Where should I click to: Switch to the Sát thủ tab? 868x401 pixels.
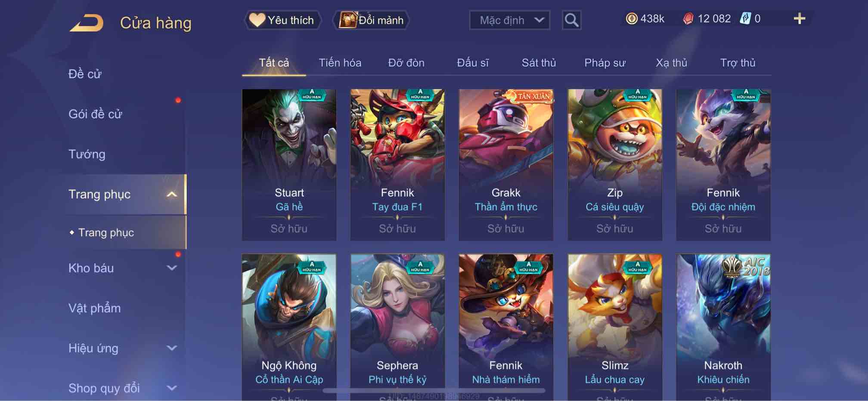[x=539, y=63]
